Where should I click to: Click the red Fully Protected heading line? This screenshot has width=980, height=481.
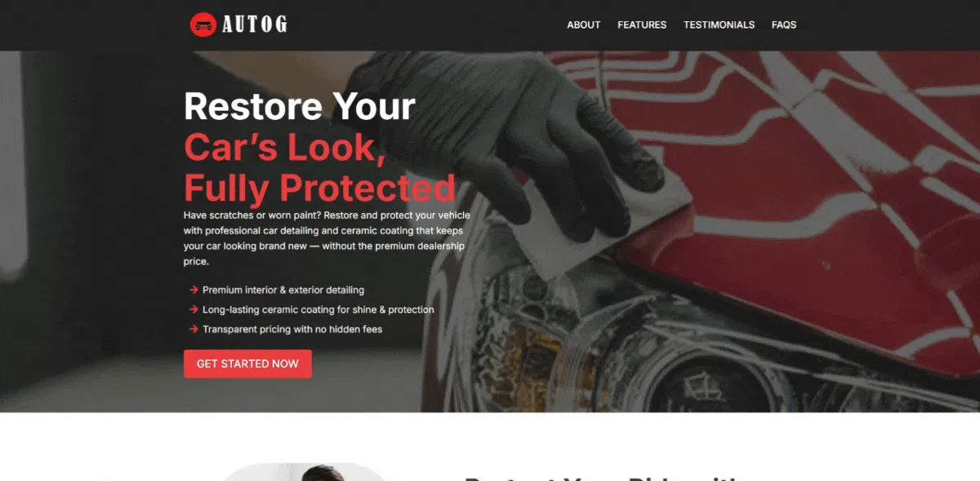click(x=319, y=188)
